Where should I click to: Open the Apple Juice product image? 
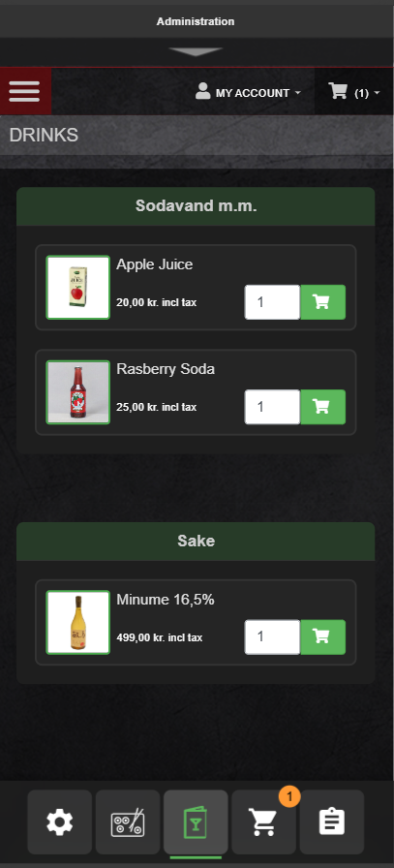coord(78,288)
